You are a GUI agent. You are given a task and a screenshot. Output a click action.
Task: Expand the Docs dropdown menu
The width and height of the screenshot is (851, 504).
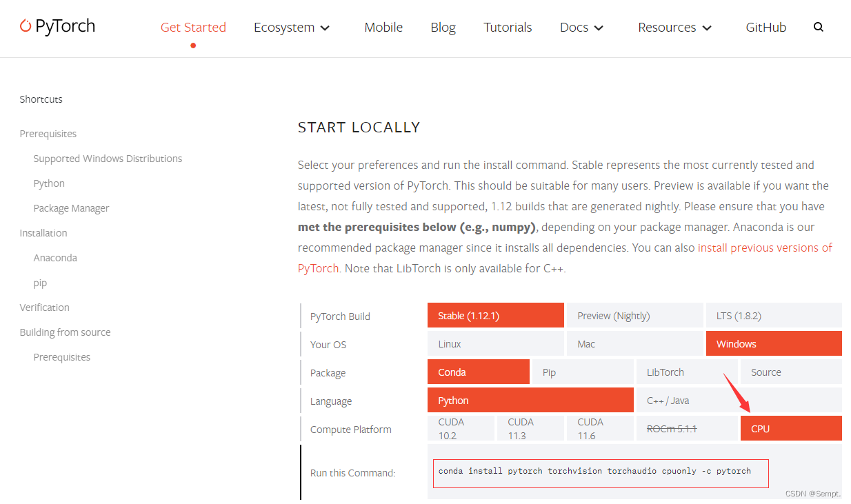point(581,28)
